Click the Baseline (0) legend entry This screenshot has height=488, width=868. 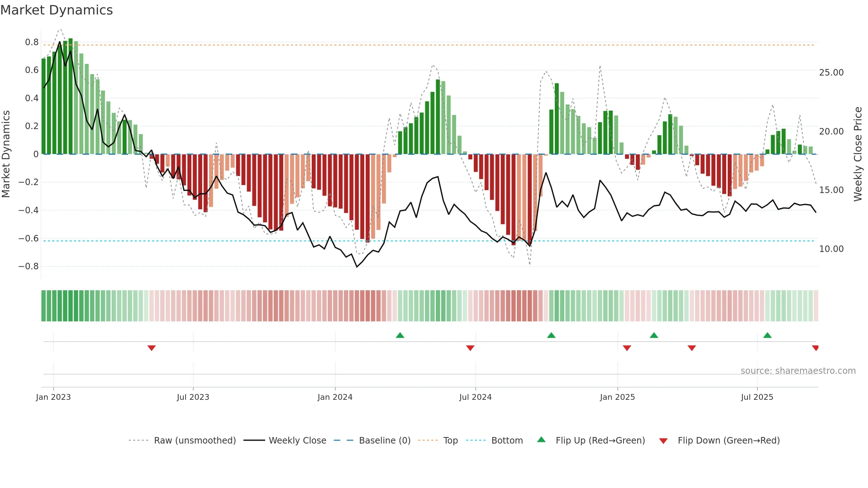tap(372, 440)
